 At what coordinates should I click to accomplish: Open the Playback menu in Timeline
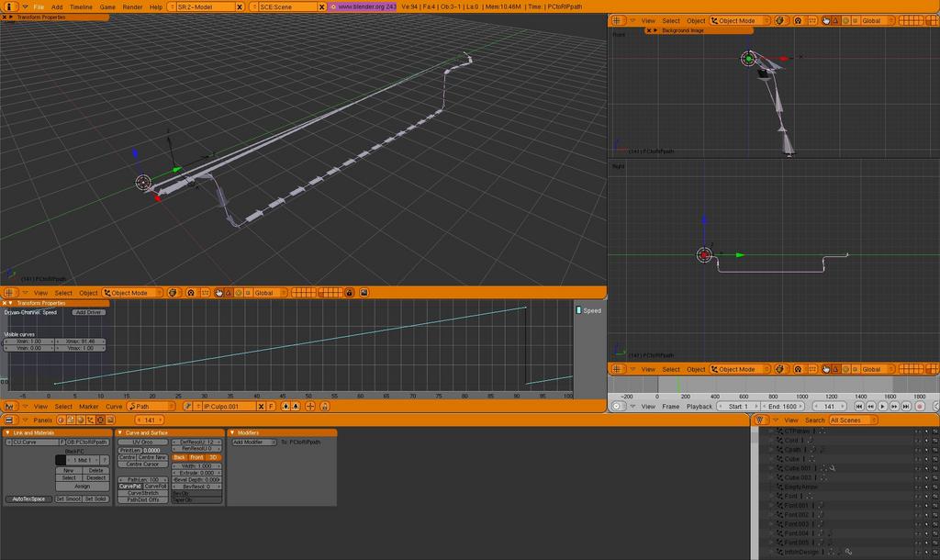click(699, 407)
